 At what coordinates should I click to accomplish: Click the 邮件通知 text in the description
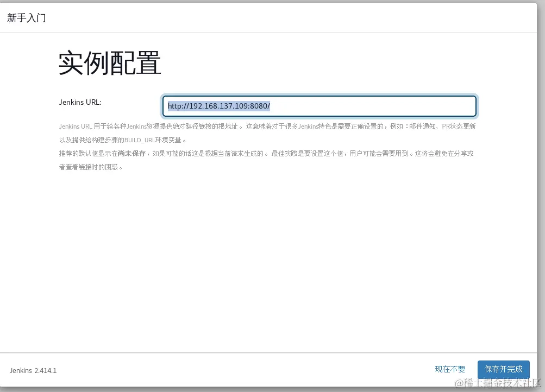point(423,126)
